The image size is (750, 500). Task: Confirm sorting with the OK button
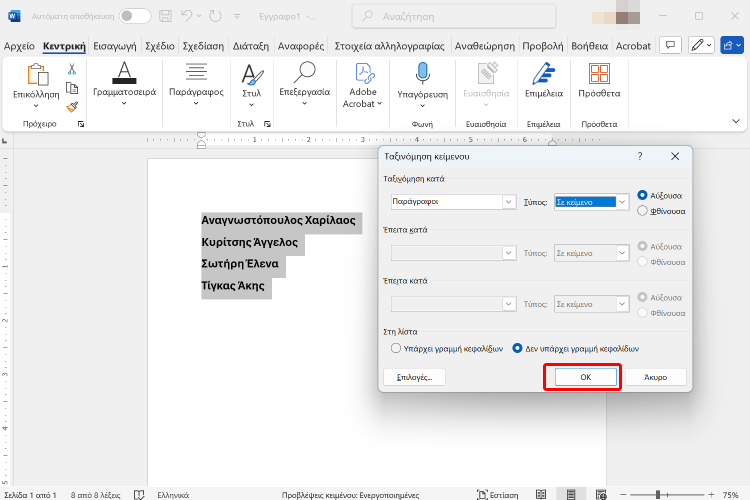pos(585,377)
